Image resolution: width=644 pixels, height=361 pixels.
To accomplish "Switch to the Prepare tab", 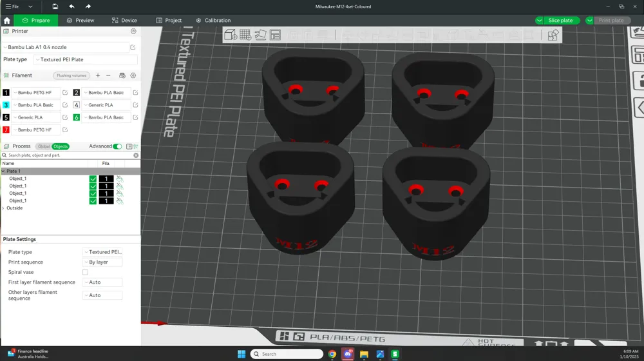I will 35,20.
